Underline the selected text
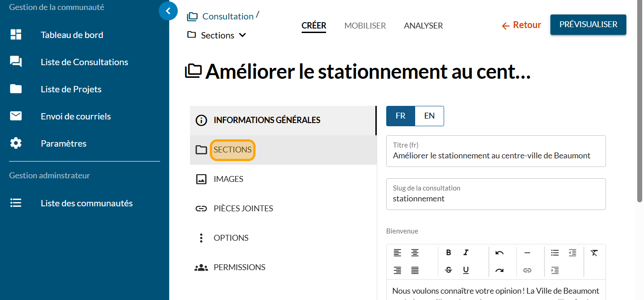 coord(466,270)
